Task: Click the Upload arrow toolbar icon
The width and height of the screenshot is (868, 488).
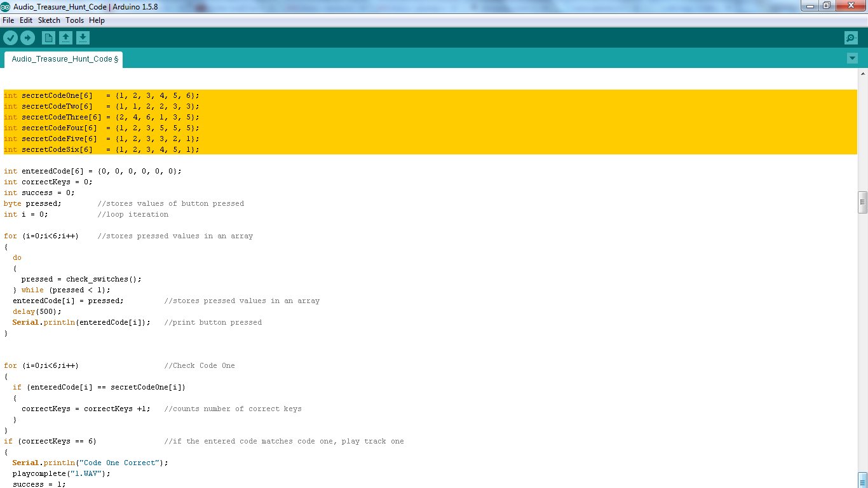Action: 27,38
